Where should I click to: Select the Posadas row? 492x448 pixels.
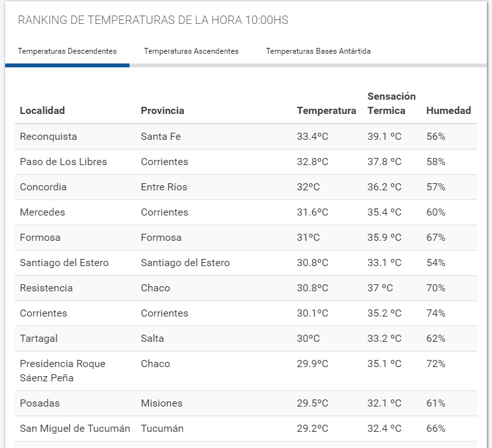tap(40, 403)
